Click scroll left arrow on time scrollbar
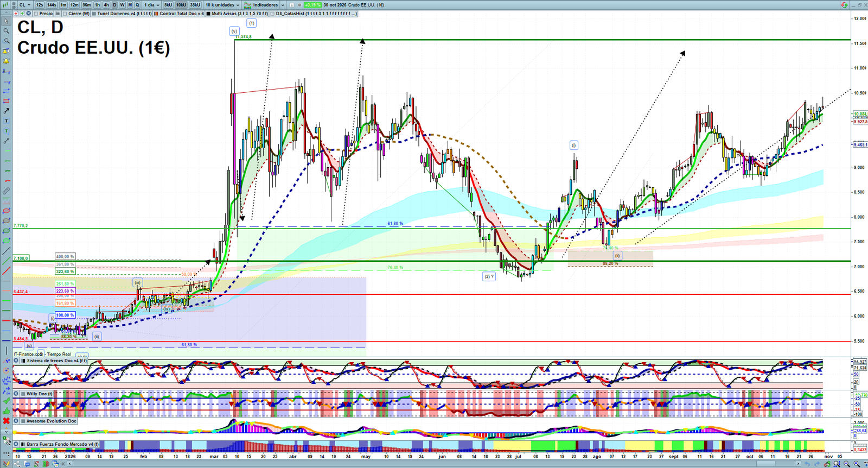The width and height of the screenshot is (868, 468). click(69, 464)
